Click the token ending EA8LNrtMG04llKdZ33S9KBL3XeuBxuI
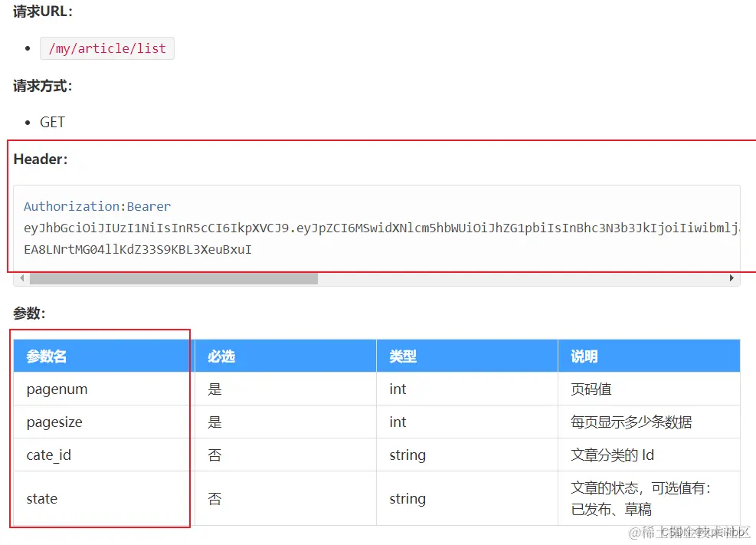Viewport: 756px width, 545px height. coord(138,250)
